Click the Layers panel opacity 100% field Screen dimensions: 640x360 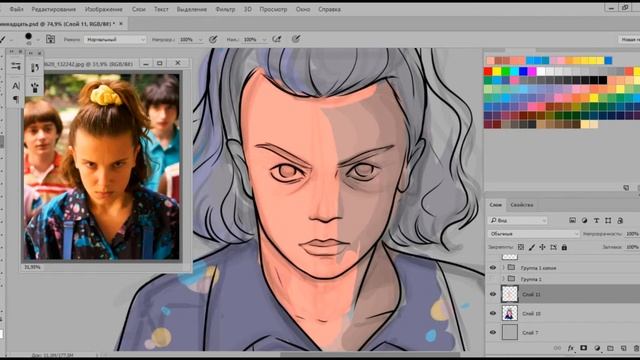point(632,234)
